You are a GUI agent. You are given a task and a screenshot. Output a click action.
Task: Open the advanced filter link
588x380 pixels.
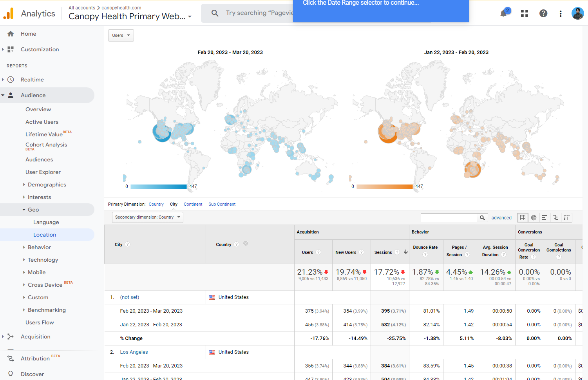[x=501, y=218]
